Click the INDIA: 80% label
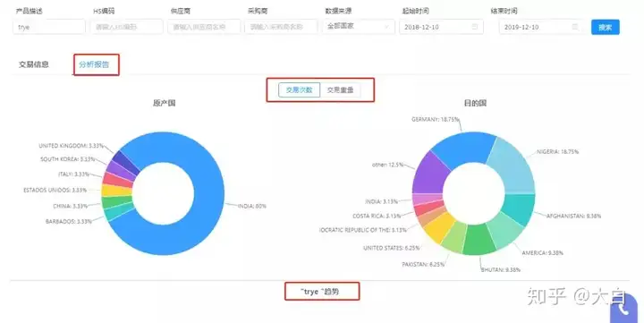Image resolution: width=644 pixels, height=323 pixels. click(251, 206)
